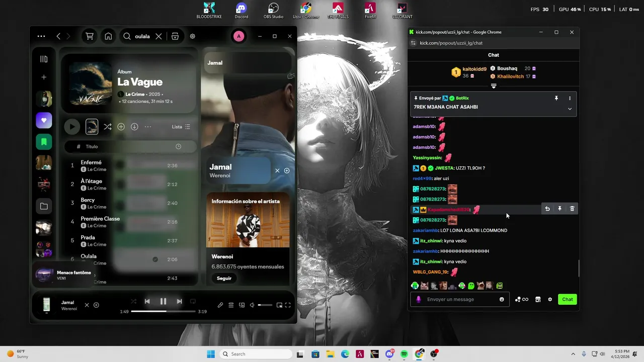The height and width of the screenshot is (362, 644).
Task: Open pinned message three-dots options
Action: (x=570, y=98)
